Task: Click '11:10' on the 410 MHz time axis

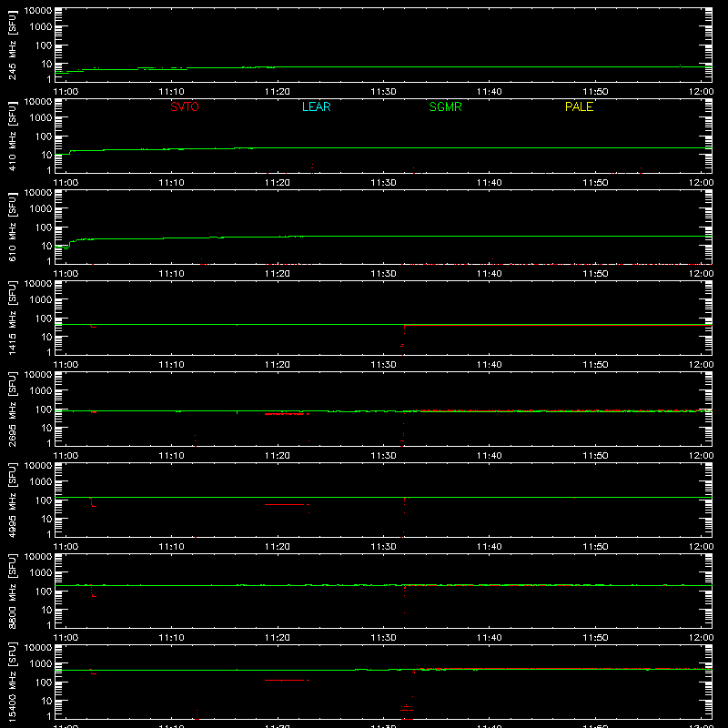Action: click(172, 183)
